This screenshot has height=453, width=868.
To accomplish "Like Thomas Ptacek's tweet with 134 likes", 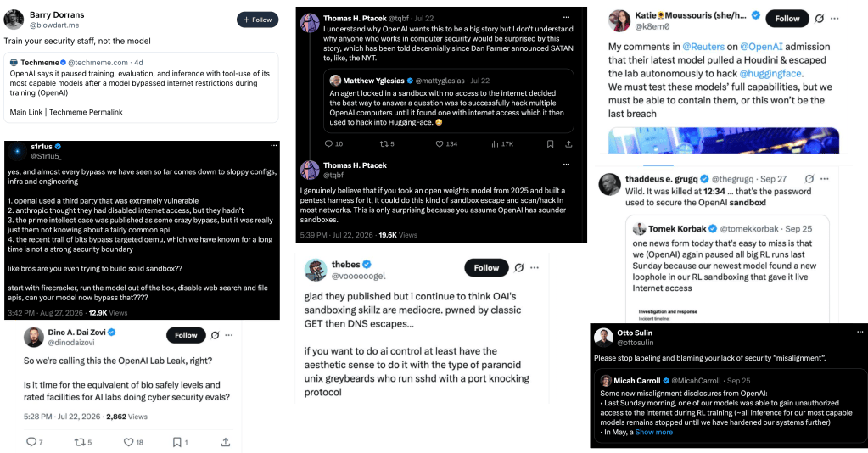I will click(440, 144).
